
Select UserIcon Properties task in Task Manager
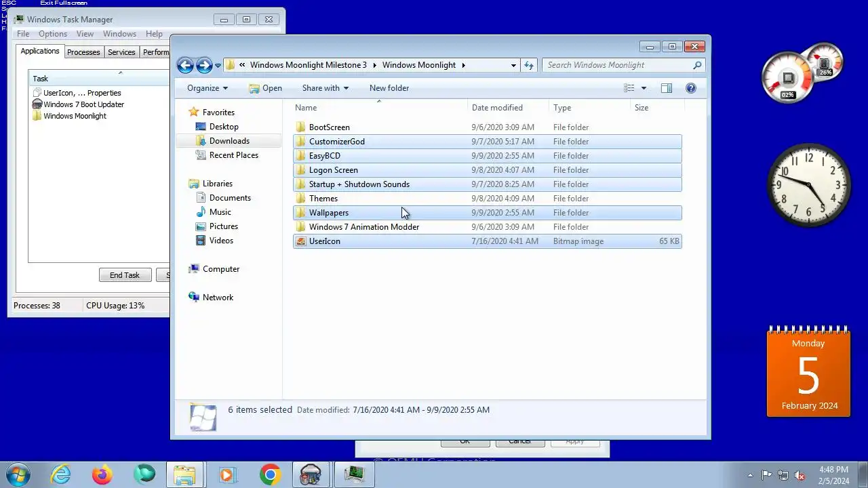point(82,93)
